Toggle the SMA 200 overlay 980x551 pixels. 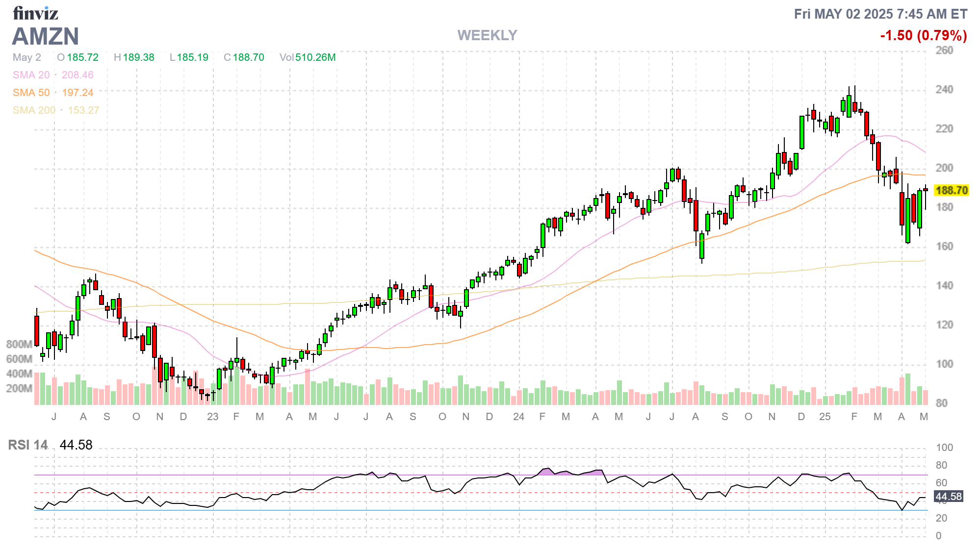tap(35, 110)
